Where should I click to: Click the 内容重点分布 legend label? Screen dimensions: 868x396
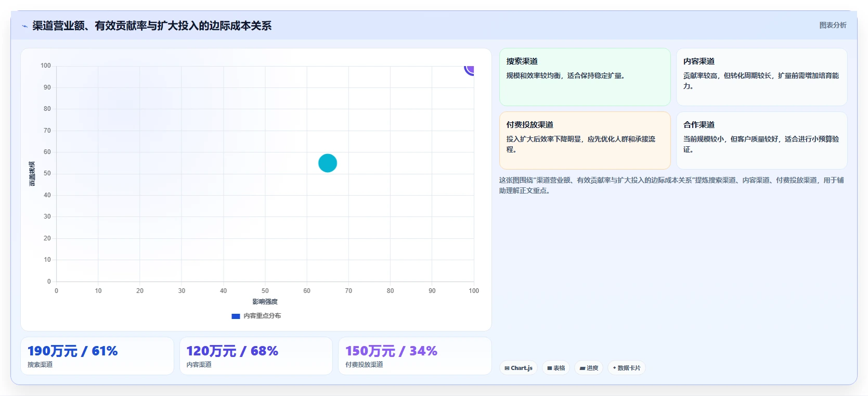coord(262,316)
